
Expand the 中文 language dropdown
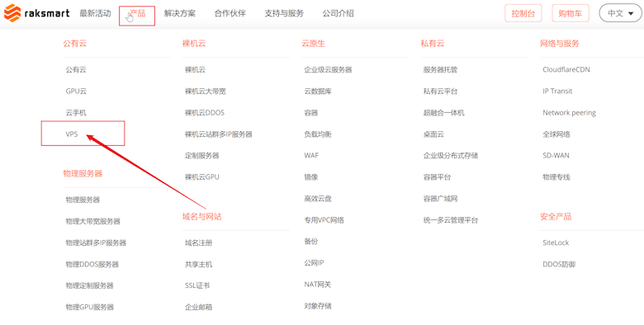pos(620,13)
